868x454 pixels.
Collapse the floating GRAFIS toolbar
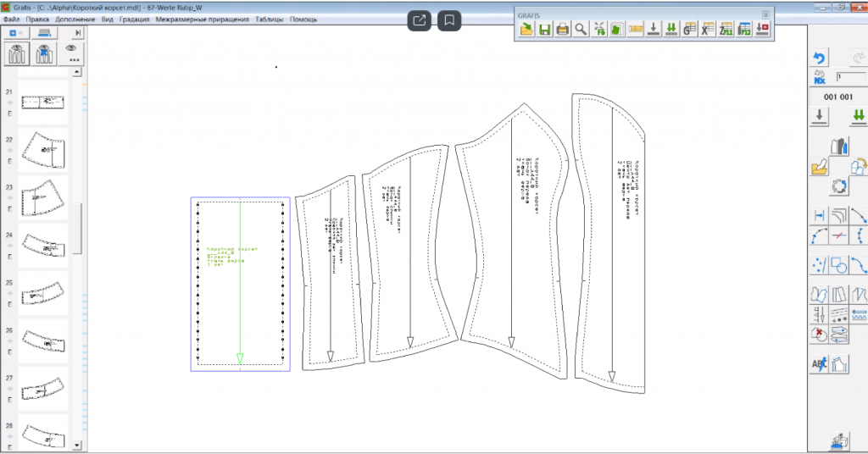tap(765, 14)
